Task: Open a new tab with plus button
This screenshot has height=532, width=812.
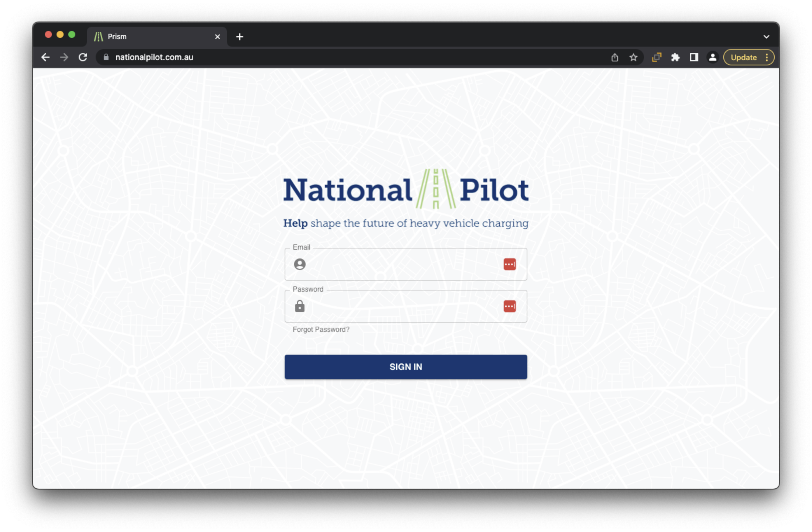Action: [239, 36]
